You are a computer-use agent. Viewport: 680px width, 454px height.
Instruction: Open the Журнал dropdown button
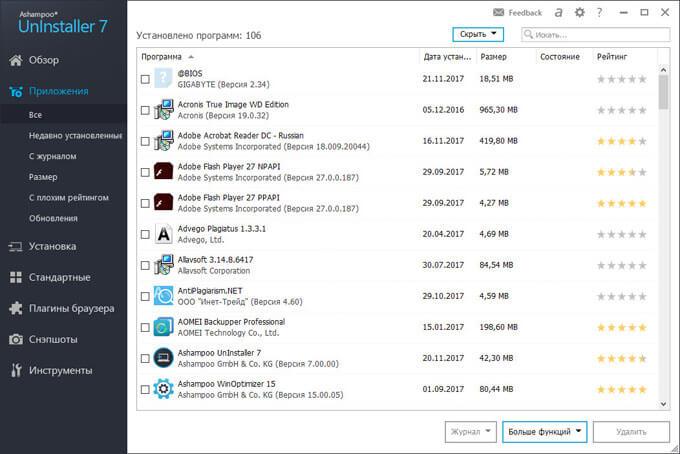tap(470, 432)
